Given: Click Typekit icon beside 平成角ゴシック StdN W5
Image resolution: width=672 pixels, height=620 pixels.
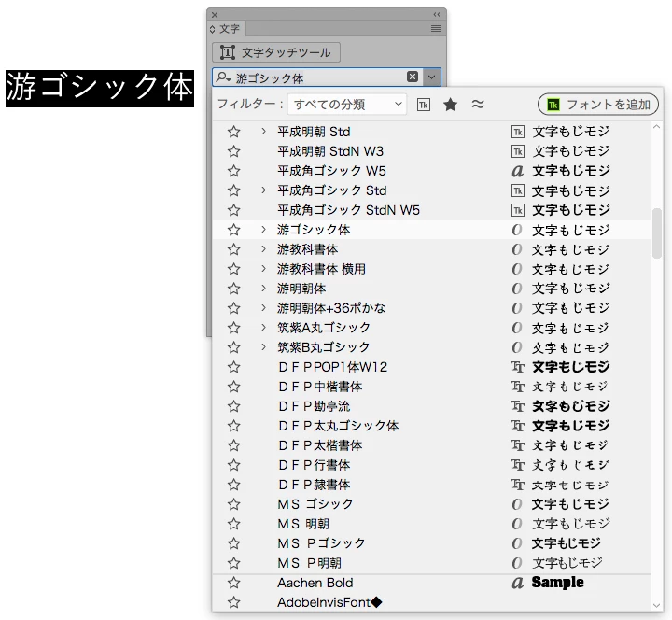Looking at the screenshot, I should [x=518, y=210].
